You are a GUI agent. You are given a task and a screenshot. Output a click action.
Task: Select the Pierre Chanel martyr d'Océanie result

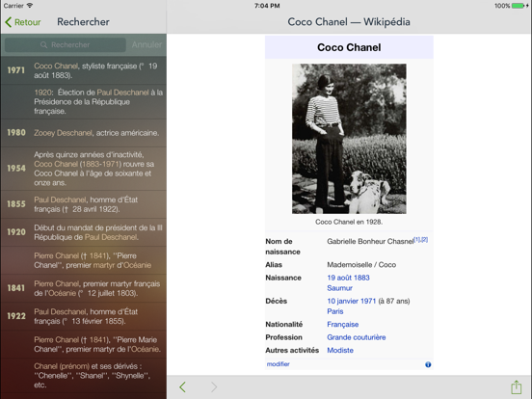click(84, 260)
